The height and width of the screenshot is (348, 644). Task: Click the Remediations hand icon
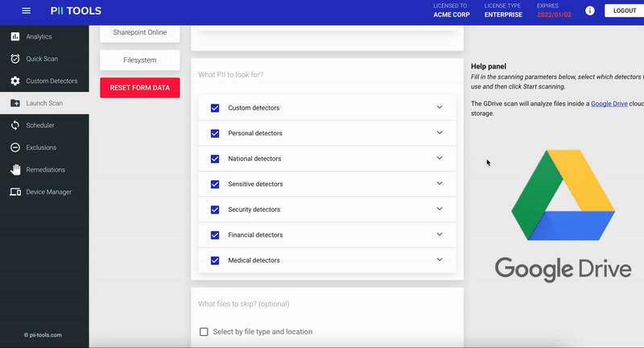pyautogui.click(x=15, y=170)
